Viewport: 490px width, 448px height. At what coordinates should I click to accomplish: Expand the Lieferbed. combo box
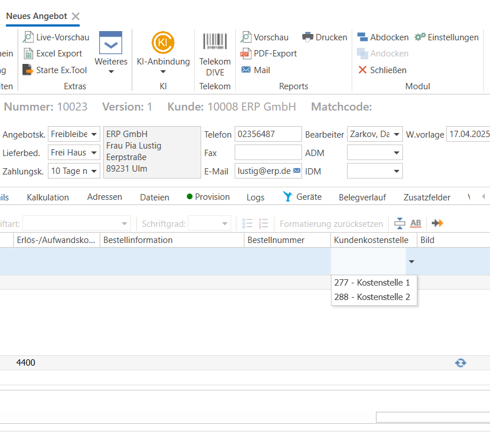[x=93, y=153]
